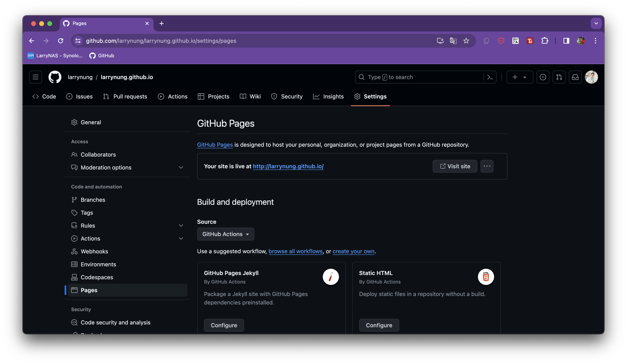
Task: Open Tags settings
Action: pos(127,213)
